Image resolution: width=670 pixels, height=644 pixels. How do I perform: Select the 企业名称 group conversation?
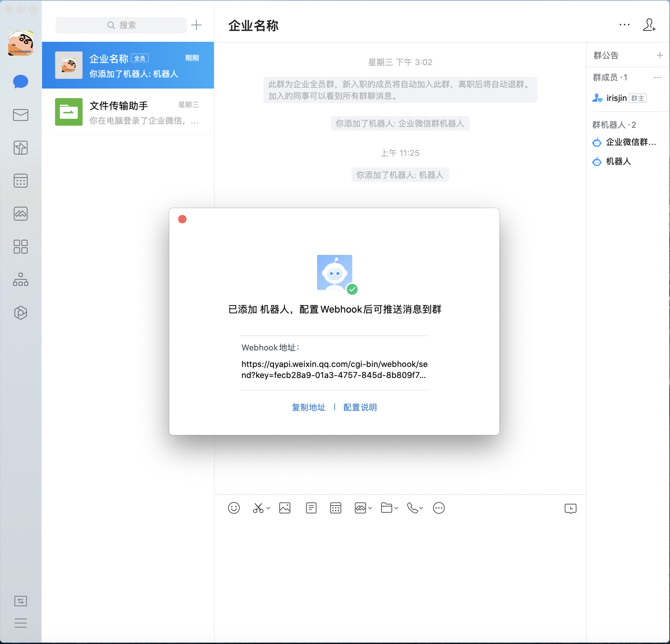(128, 65)
